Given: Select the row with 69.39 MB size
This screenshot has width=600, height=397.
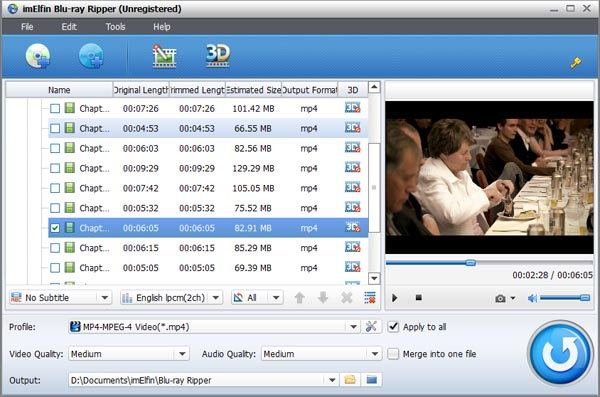Looking at the screenshot, I should [208, 268].
